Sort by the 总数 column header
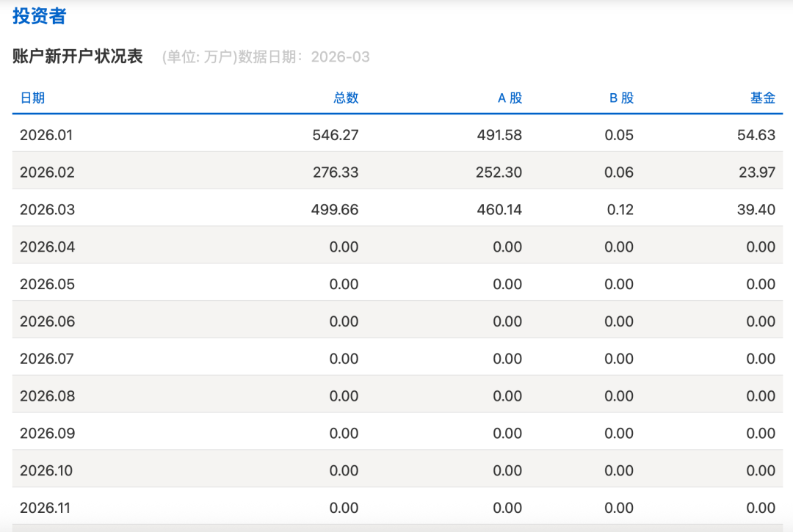The image size is (793, 532). tap(346, 98)
